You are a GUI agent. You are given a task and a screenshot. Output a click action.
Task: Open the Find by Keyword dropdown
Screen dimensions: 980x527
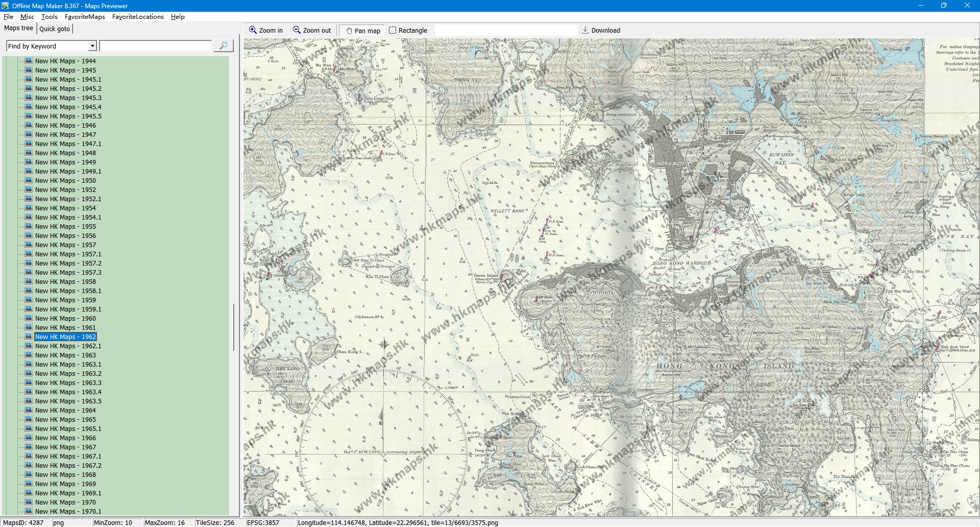coord(92,46)
